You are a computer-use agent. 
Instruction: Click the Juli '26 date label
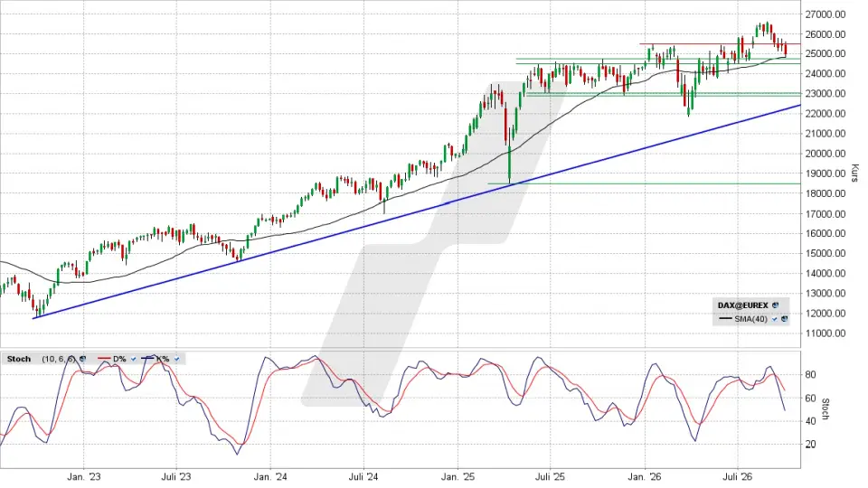[x=738, y=477]
